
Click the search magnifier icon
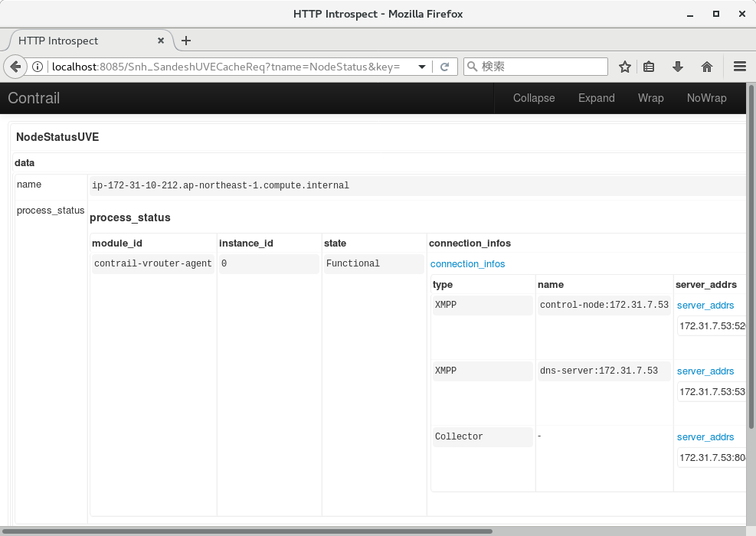click(x=473, y=67)
